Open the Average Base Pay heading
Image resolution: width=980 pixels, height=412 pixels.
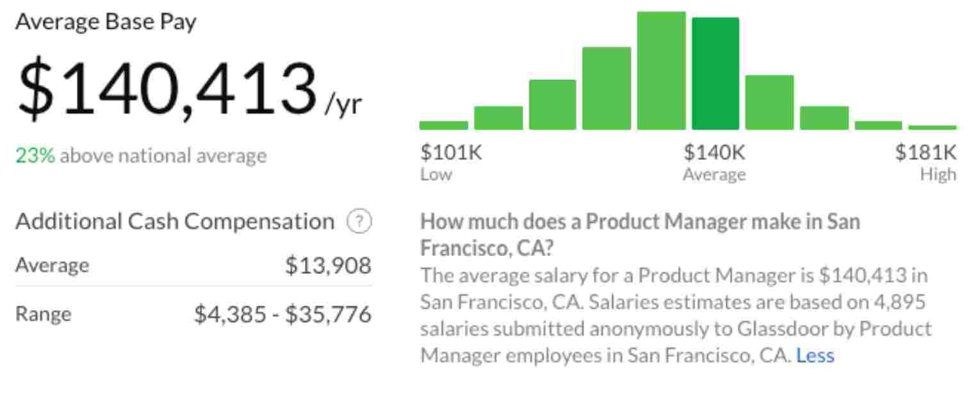pos(106,20)
